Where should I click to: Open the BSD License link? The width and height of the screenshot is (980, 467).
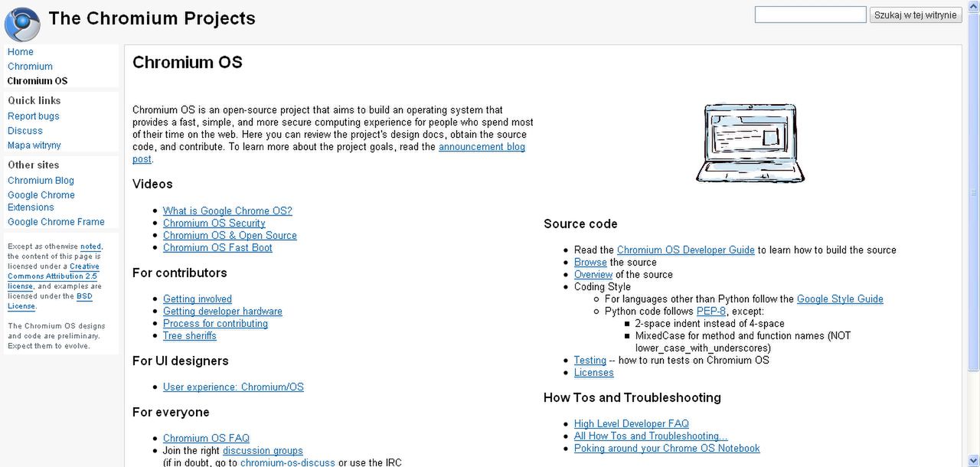click(50, 301)
